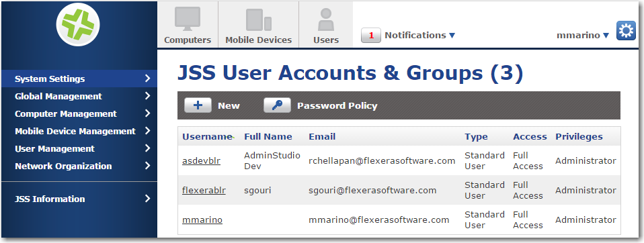Open the asdevblr user account link
Viewport: 644px width, 243px height.
(201, 160)
